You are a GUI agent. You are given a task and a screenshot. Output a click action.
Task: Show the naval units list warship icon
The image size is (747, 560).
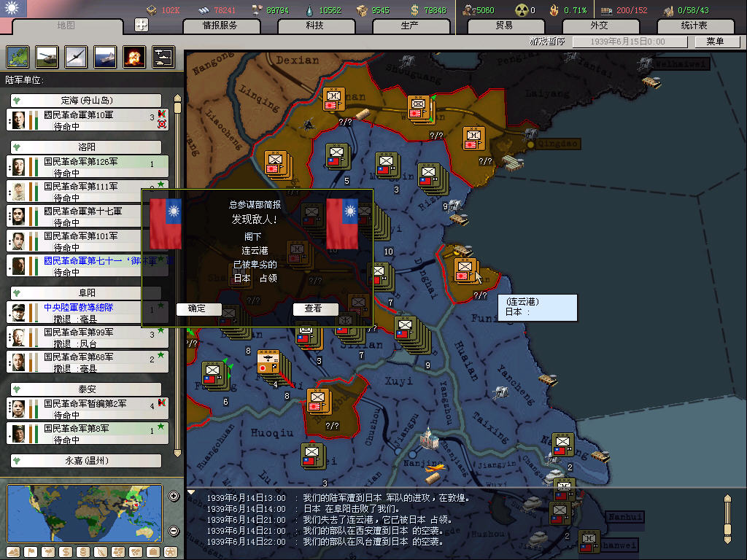(x=105, y=57)
